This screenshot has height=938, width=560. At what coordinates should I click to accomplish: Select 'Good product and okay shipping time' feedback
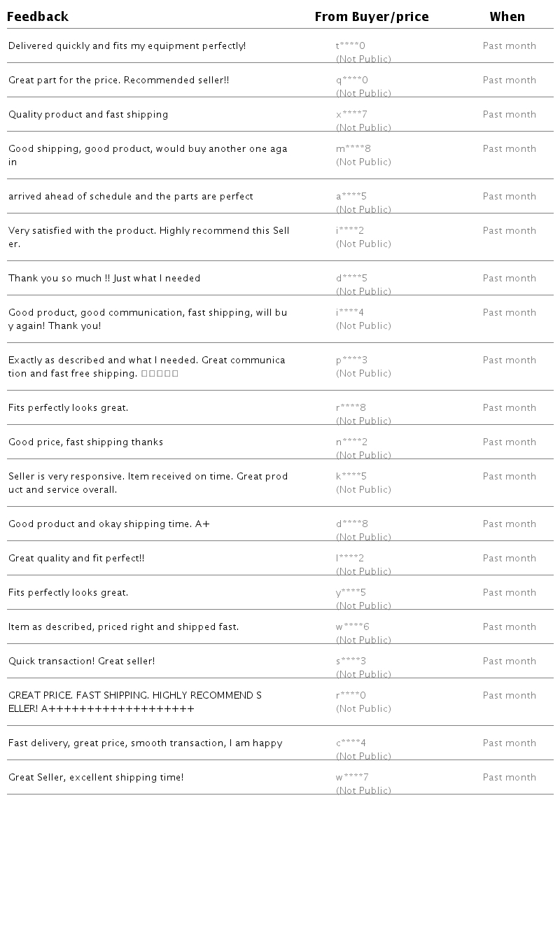point(108,524)
